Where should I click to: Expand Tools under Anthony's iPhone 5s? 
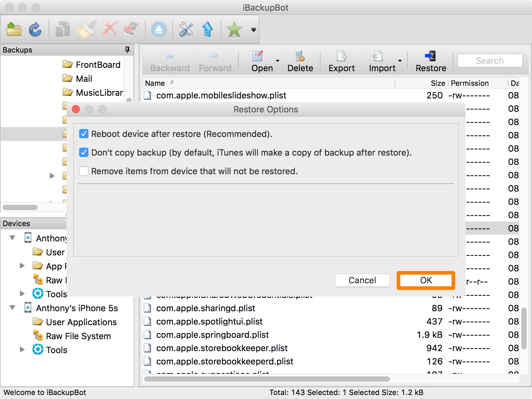tap(22, 349)
